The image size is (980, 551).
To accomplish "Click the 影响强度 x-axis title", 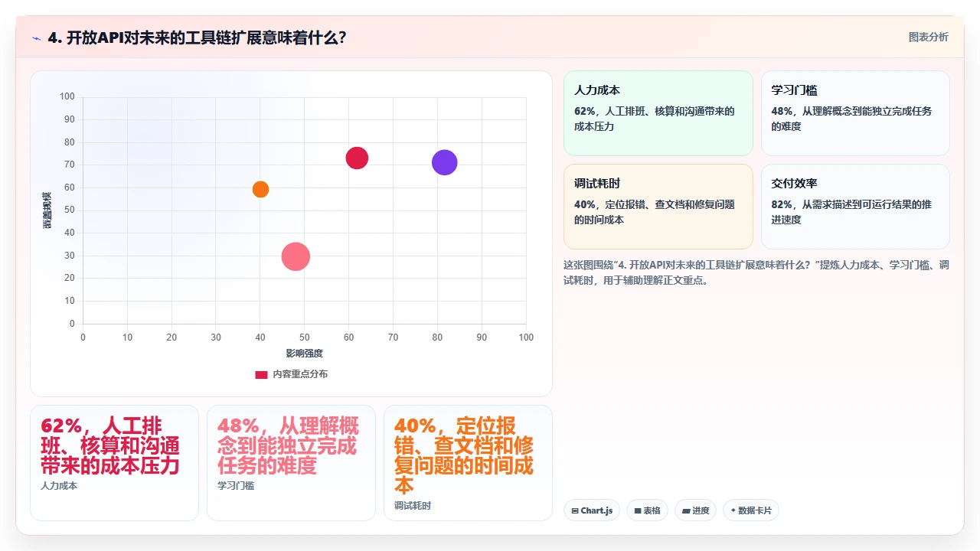I will pos(305,353).
